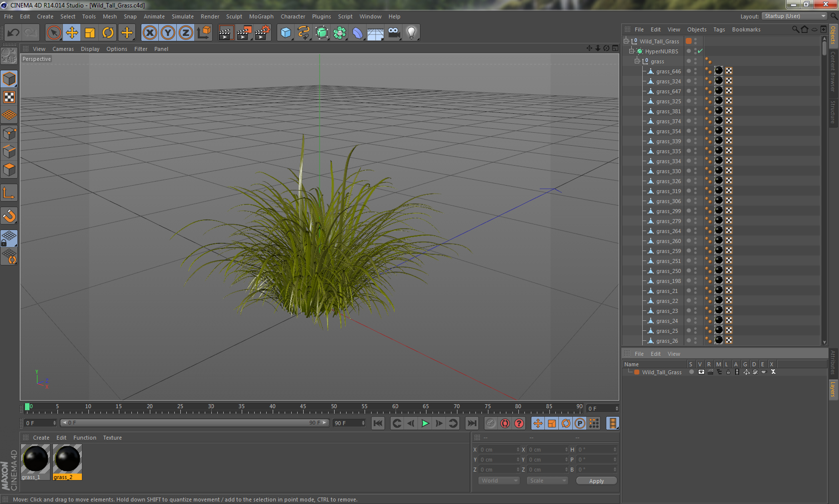Enable Points mode

[x=9, y=134]
